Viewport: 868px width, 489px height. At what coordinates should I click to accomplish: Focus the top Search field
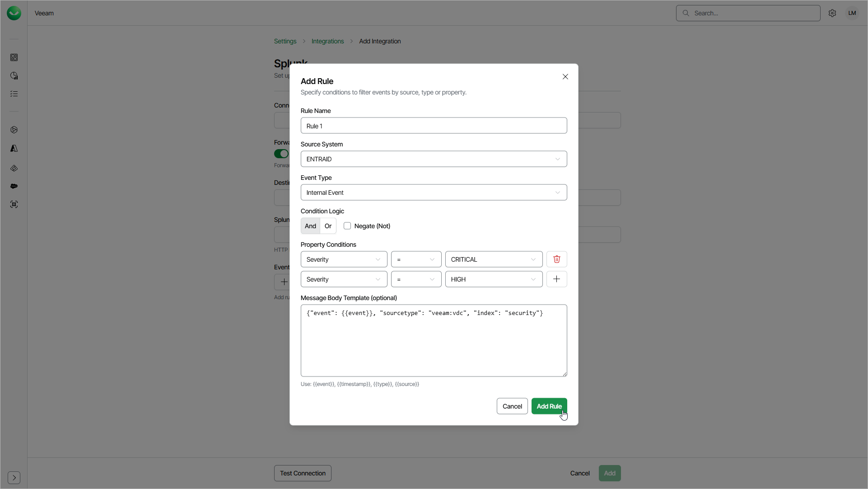(x=748, y=13)
